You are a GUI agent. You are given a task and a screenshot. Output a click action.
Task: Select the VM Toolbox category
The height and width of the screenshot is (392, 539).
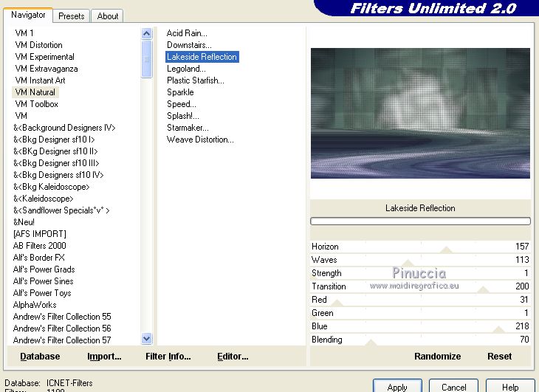[36, 104]
